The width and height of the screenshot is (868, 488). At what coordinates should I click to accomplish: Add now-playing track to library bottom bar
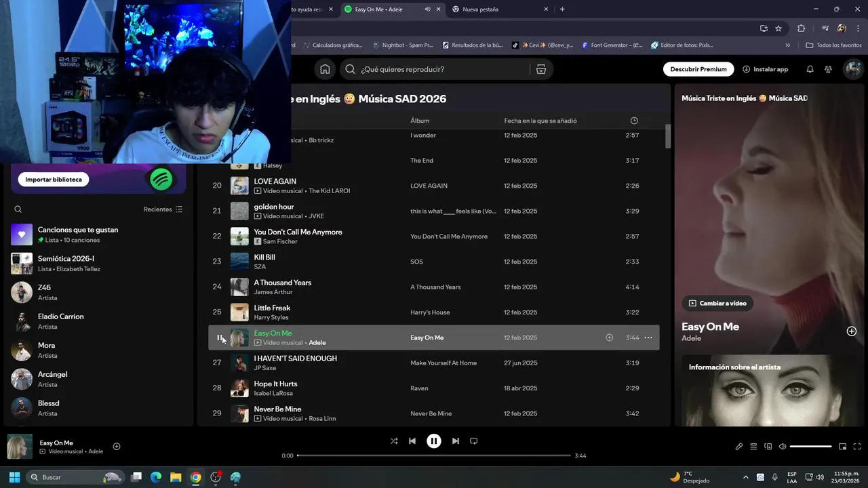pos(117,446)
